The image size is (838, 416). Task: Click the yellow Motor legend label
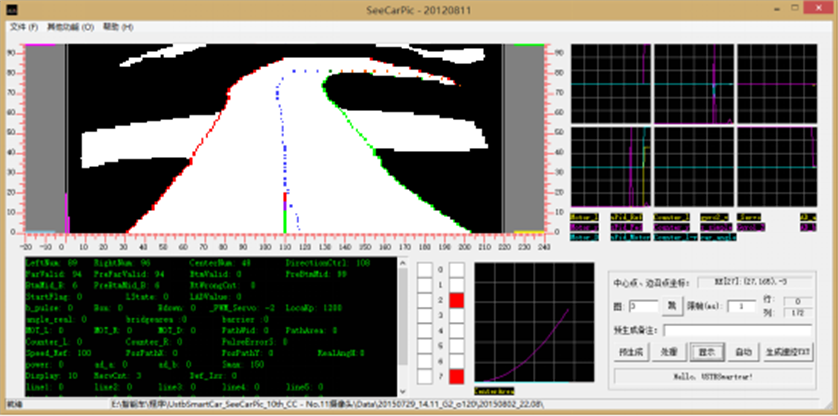tap(584, 217)
